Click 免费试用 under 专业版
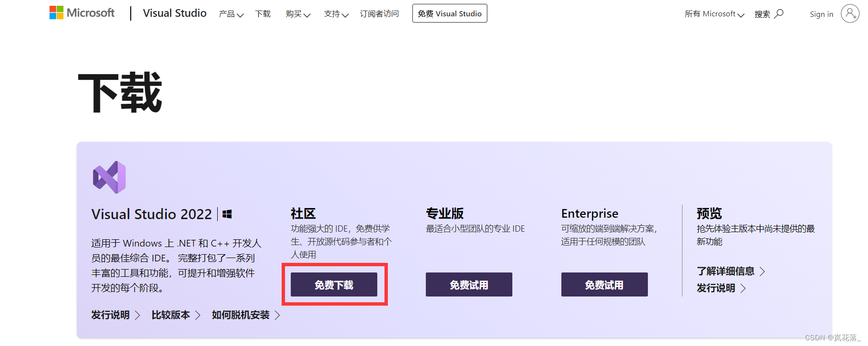The image size is (868, 346). (469, 284)
